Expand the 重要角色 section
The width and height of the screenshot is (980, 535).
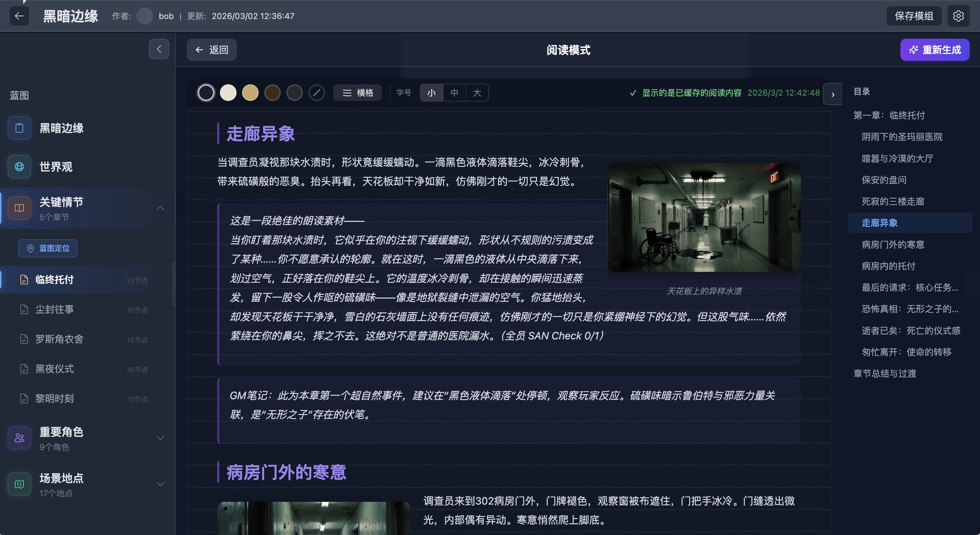click(160, 438)
